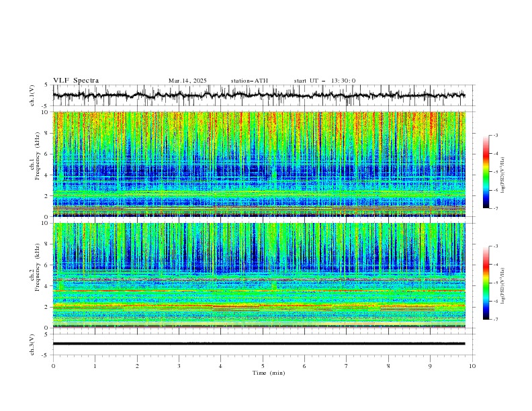Click time axis tick label "1"
The height and width of the screenshot is (411, 532).
coord(95,366)
